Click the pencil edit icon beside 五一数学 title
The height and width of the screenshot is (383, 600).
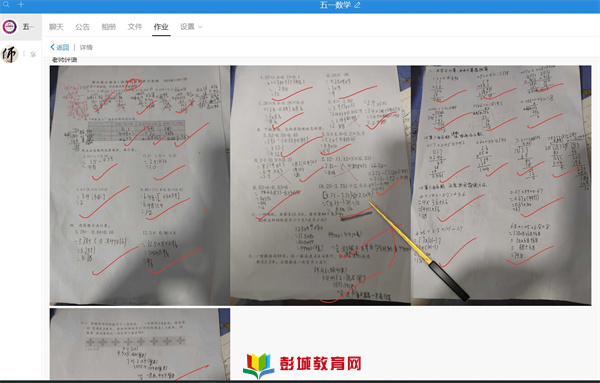[357, 5]
